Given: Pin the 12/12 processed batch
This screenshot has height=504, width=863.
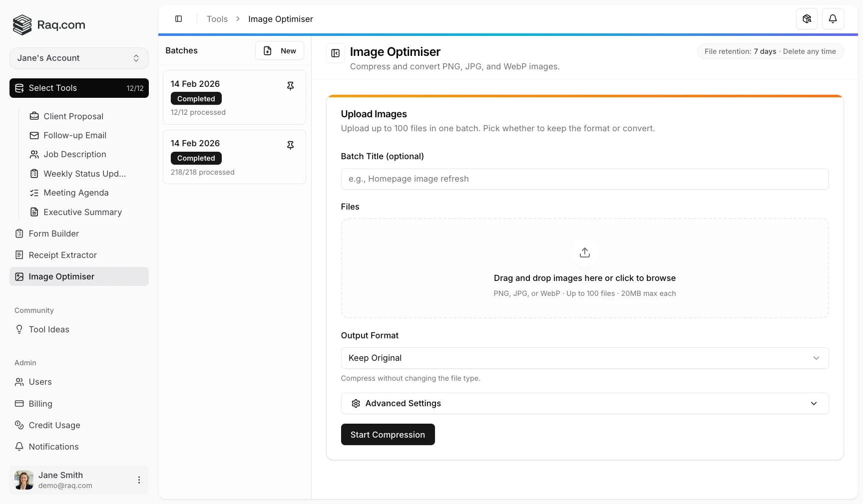Looking at the screenshot, I should (x=290, y=86).
